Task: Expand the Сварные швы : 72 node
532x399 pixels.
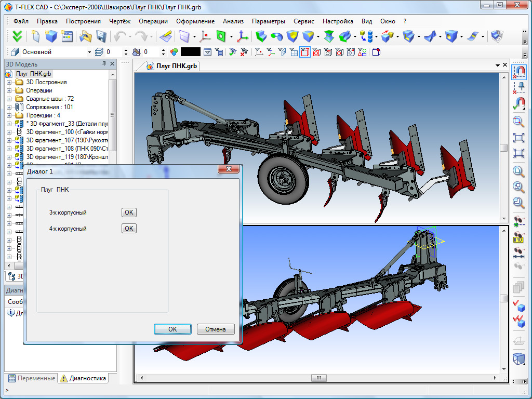Action: click(x=9, y=99)
